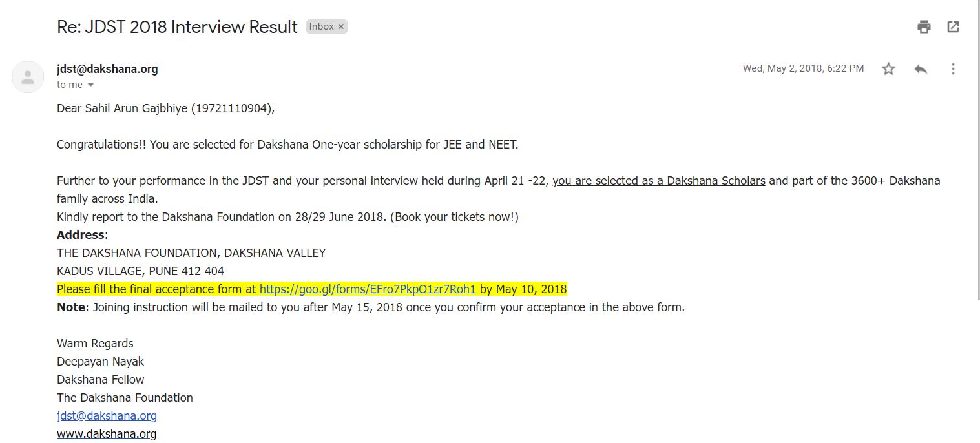Reply to the email using the arrow icon
This screenshot has height=443, width=980.
pyautogui.click(x=921, y=68)
